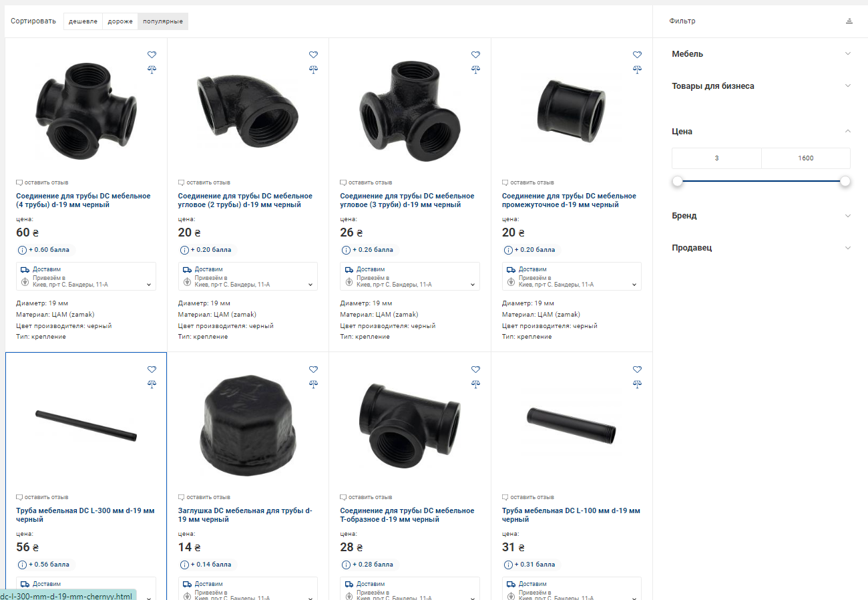View the T-shaped connector image
868x600 pixels.
click(410, 425)
